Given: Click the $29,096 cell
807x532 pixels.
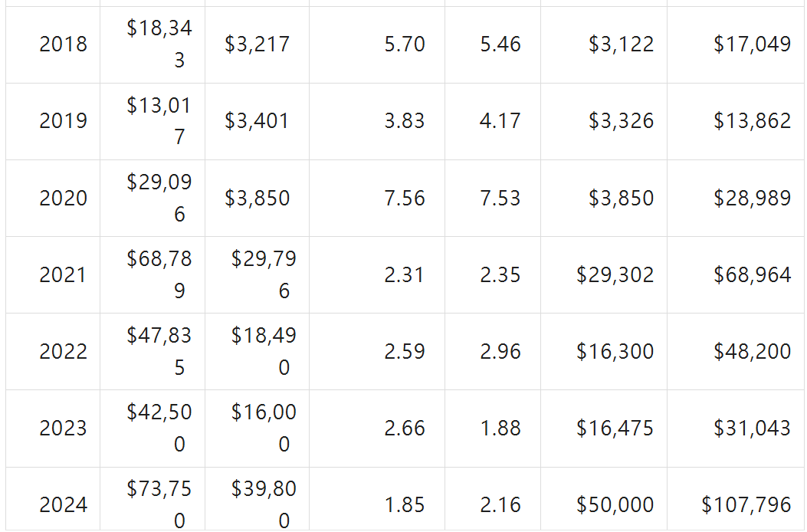Looking at the screenshot, I should point(159,198).
